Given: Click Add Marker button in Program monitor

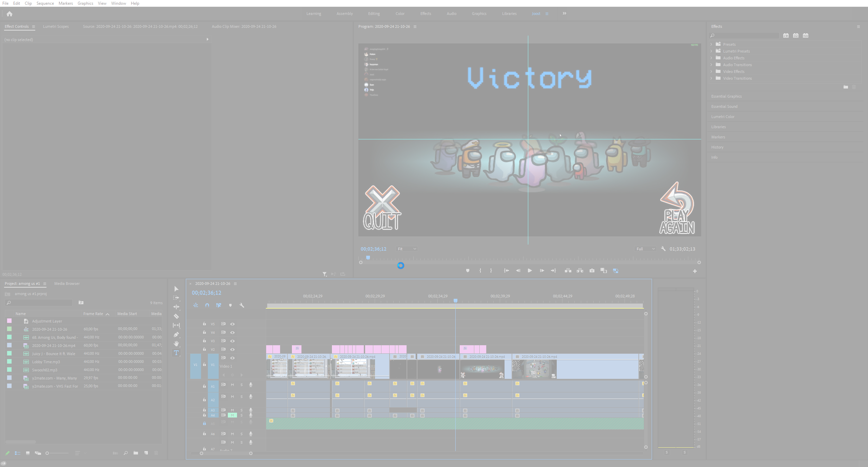Looking at the screenshot, I should click(x=468, y=271).
